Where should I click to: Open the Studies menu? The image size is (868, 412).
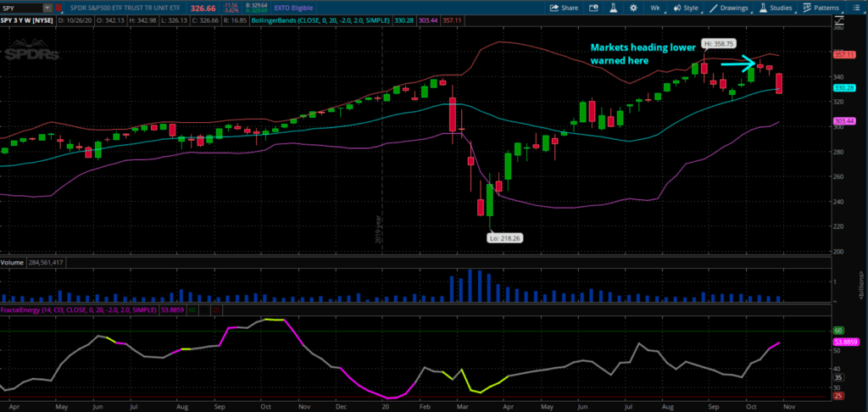[776, 8]
